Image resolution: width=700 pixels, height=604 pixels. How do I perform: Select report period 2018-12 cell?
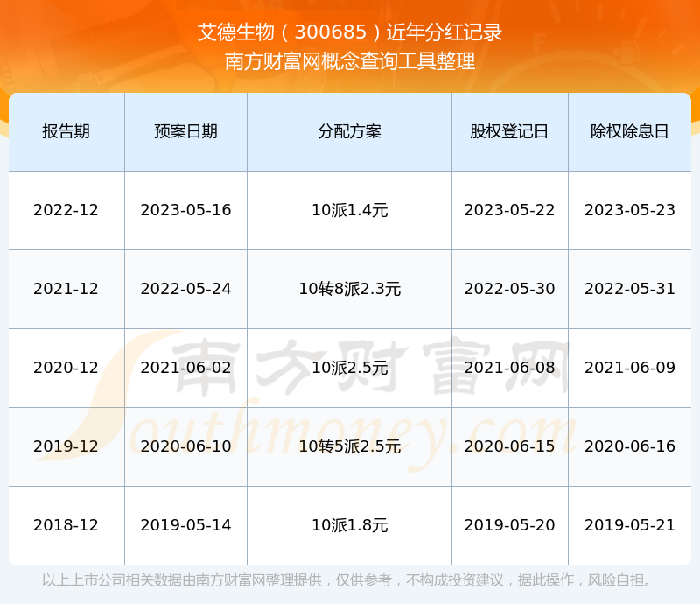click(66, 525)
